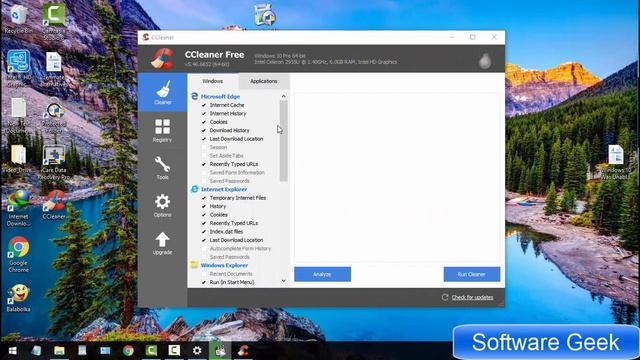Click the Internet Explorer group heading
Image resolution: width=640 pixels, height=360 pixels.
point(224,189)
